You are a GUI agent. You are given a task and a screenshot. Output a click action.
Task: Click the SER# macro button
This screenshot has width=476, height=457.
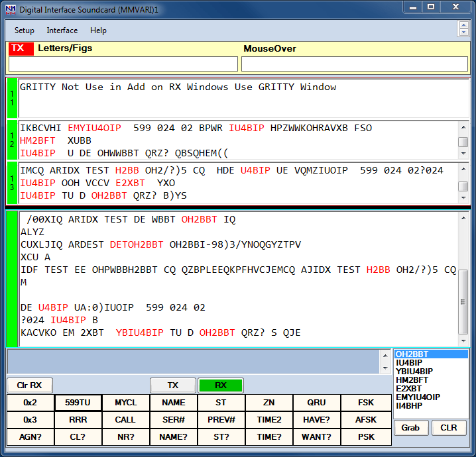pos(173,420)
